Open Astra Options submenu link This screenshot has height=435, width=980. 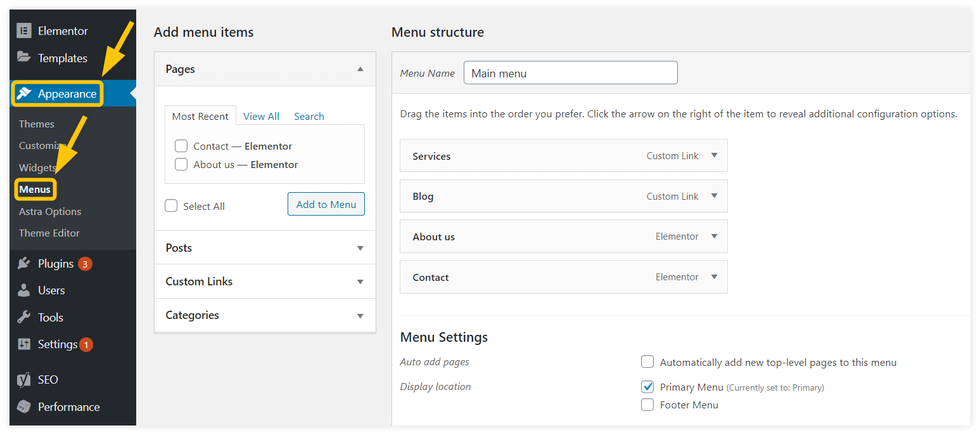[50, 211]
